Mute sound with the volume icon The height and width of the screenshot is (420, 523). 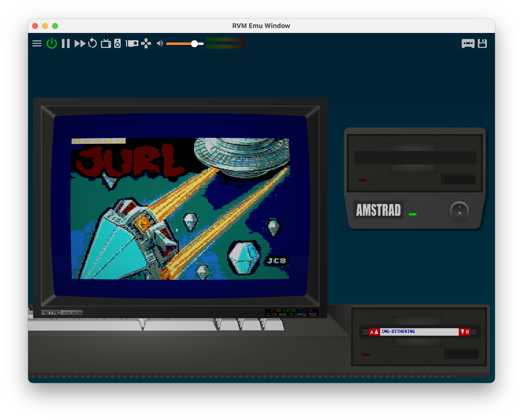160,43
